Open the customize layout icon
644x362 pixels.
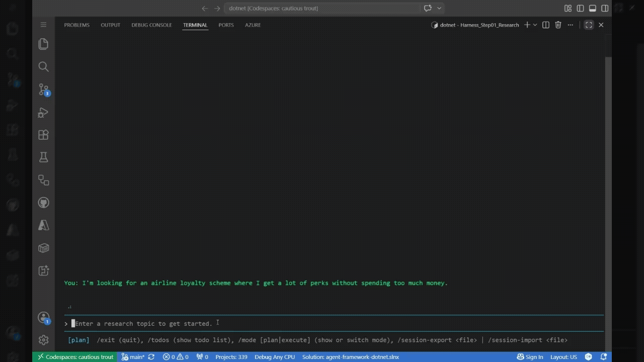(x=568, y=8)
